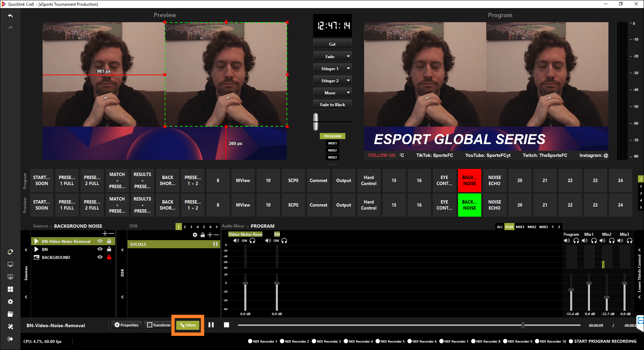This screenshot has height=350, width=644.
Task: Add a new DSK tab
Action: pyautogui.click(x=217, y=227)
